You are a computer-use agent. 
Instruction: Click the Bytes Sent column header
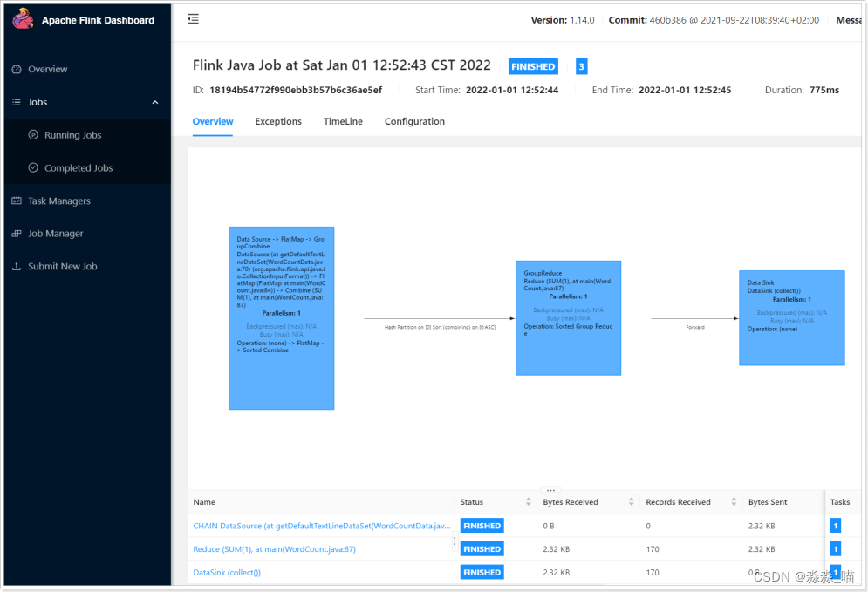pyautogui.click(x=768, y=502)
